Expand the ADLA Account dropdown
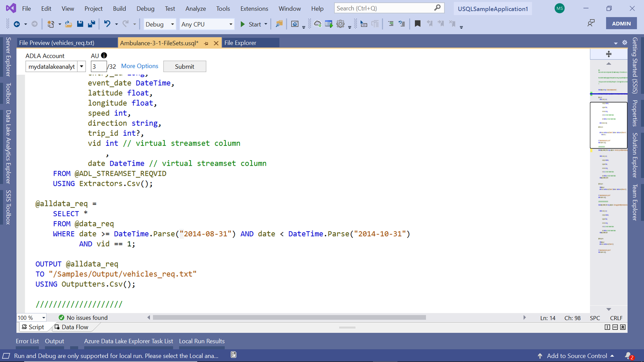The image size is (644, 362). [x=82, y=67]
